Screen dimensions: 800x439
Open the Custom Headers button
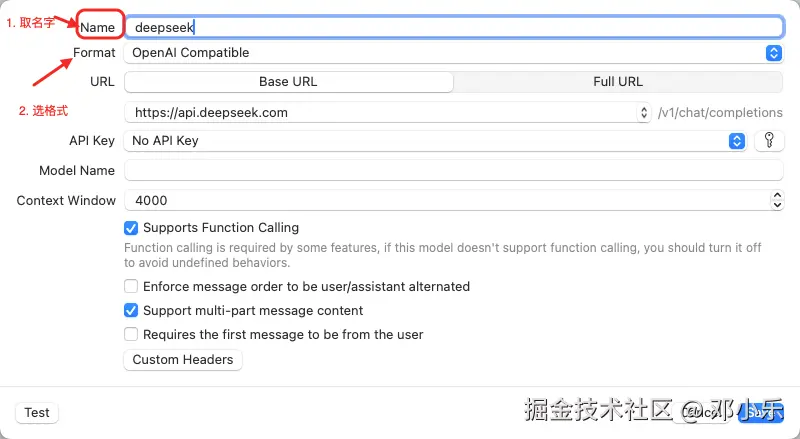click(x=183, y=359)
